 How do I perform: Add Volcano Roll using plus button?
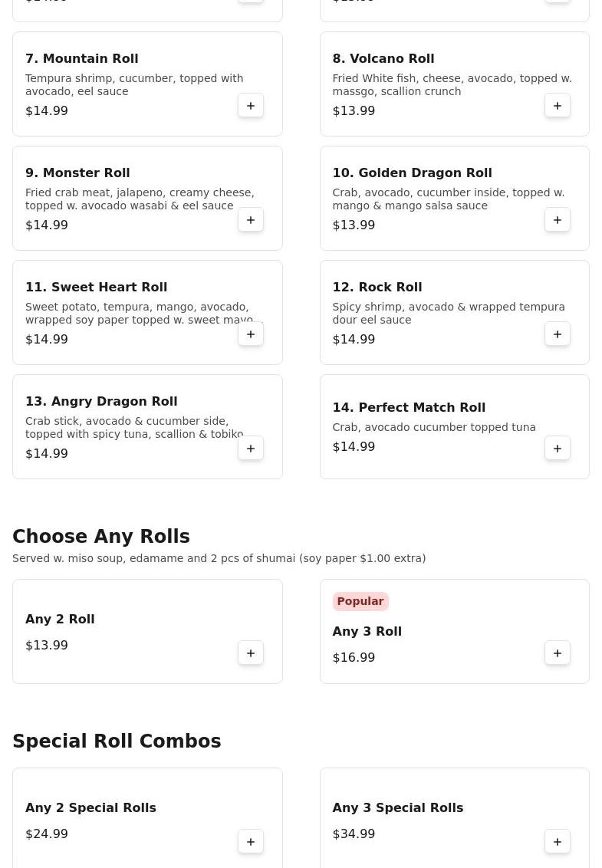pos(558,106)
